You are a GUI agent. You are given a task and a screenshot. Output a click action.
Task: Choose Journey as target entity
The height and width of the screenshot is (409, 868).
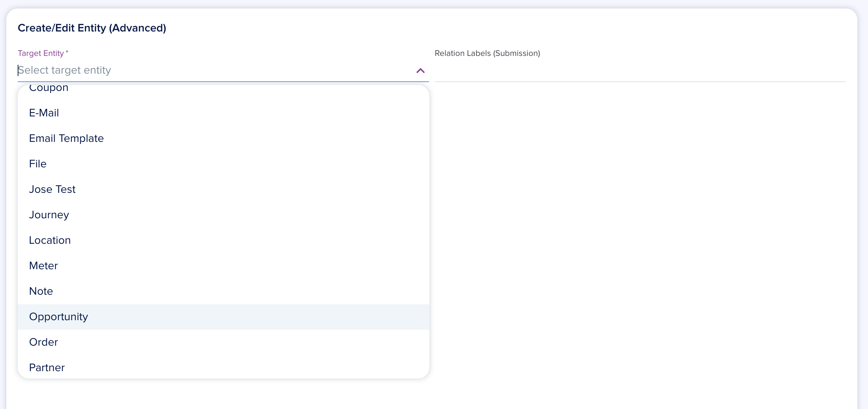[49, 215]
